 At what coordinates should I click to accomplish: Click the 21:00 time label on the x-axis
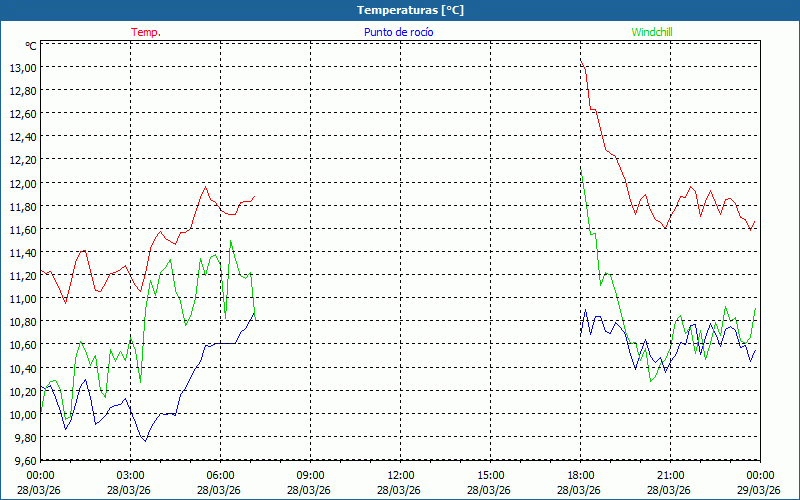point(670,475)
